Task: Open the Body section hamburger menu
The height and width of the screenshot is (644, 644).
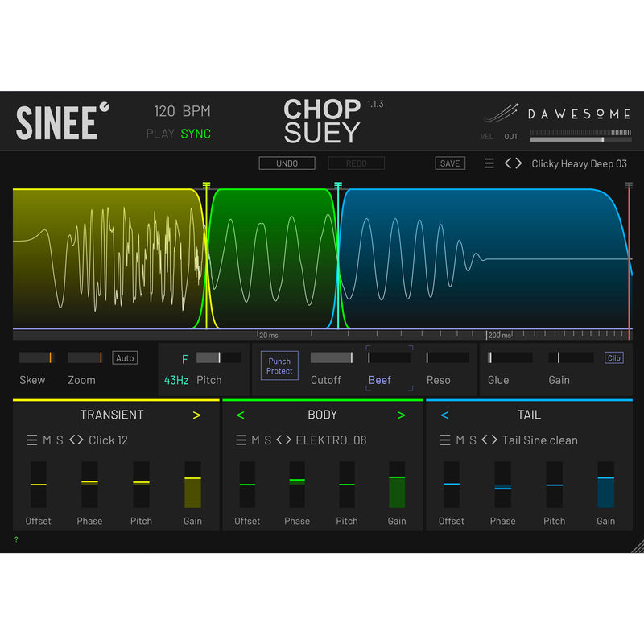Action: (x=241, y=440)
